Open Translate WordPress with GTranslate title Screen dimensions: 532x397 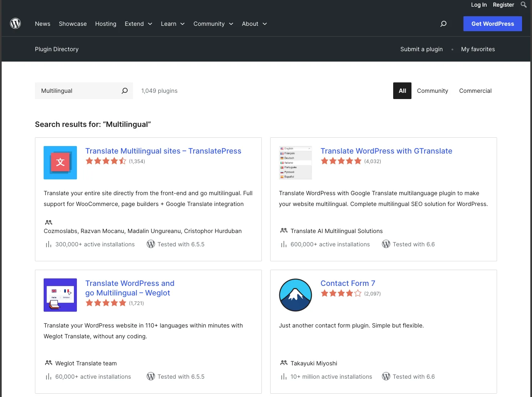[387, 151]
